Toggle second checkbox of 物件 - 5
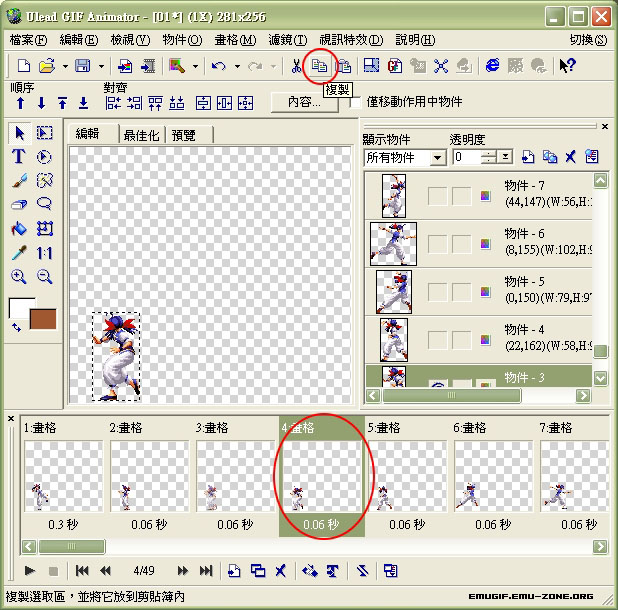This screenshot has height=610, width=618. coord(461,292)
